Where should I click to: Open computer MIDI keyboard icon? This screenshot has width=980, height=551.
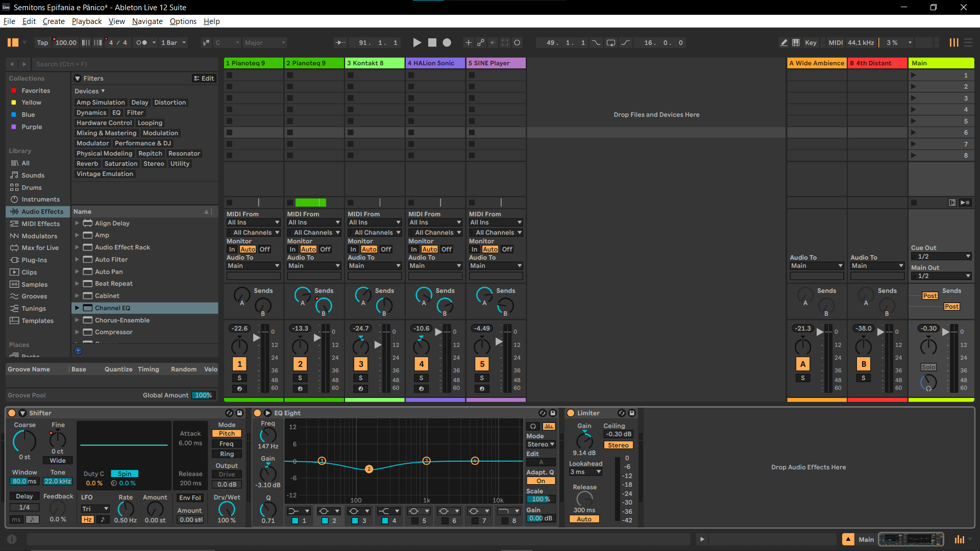pos(796,43)
